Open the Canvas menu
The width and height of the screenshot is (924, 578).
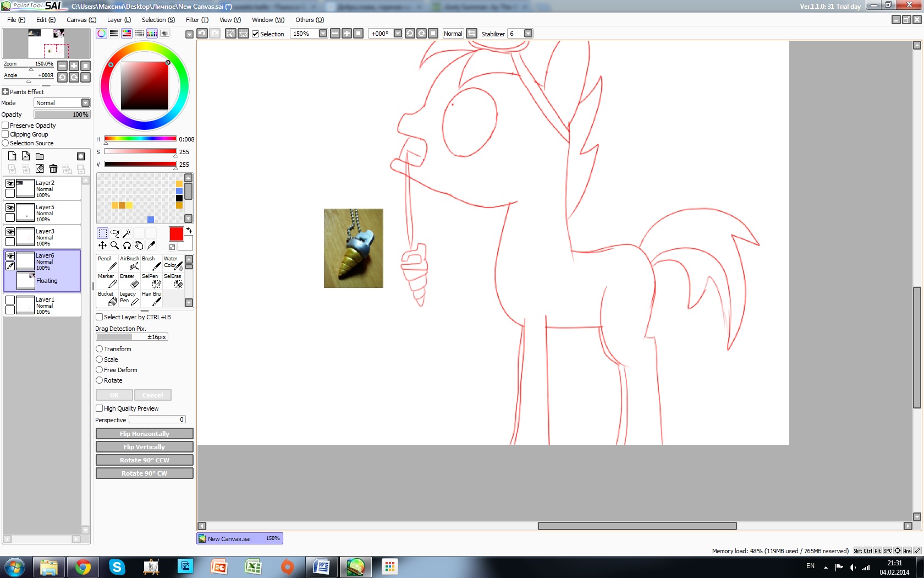[x=81, y=20]
